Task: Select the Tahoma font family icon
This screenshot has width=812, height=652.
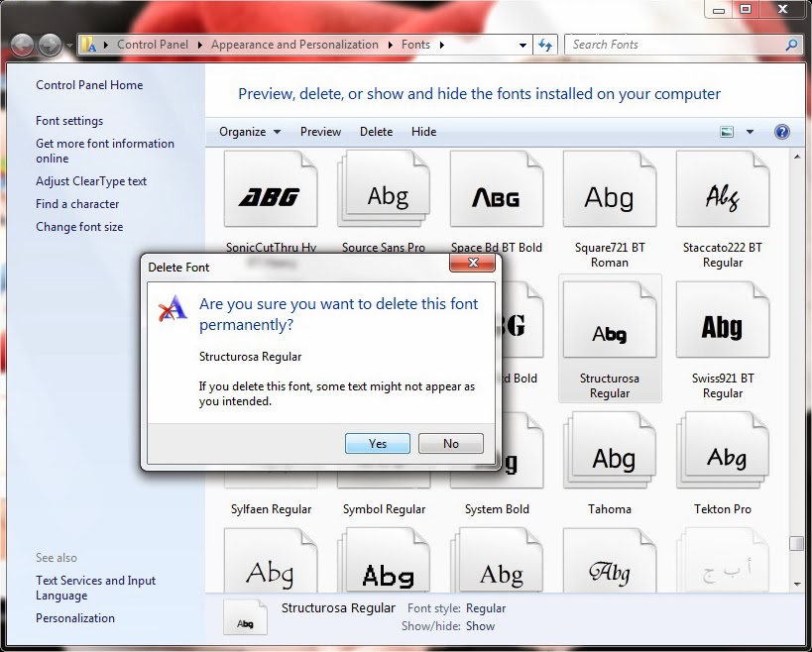Action: pos(610,450)
